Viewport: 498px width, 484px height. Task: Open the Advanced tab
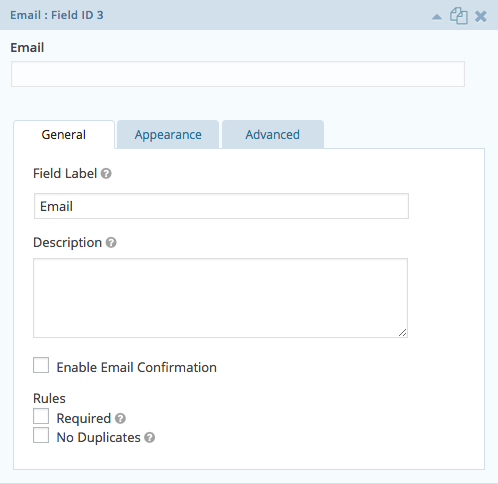(273, 135)
